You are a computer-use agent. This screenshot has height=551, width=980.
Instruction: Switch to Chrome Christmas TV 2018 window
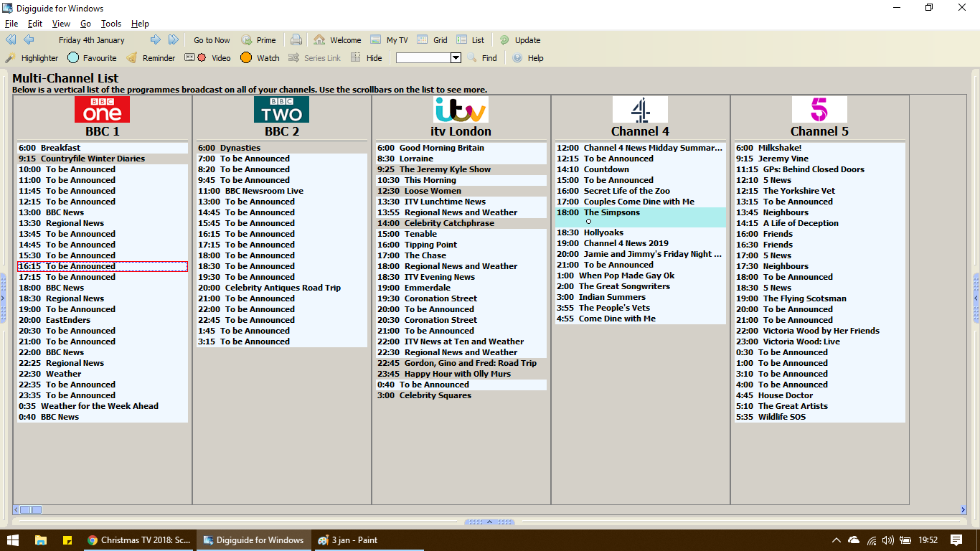coord(138,540)
